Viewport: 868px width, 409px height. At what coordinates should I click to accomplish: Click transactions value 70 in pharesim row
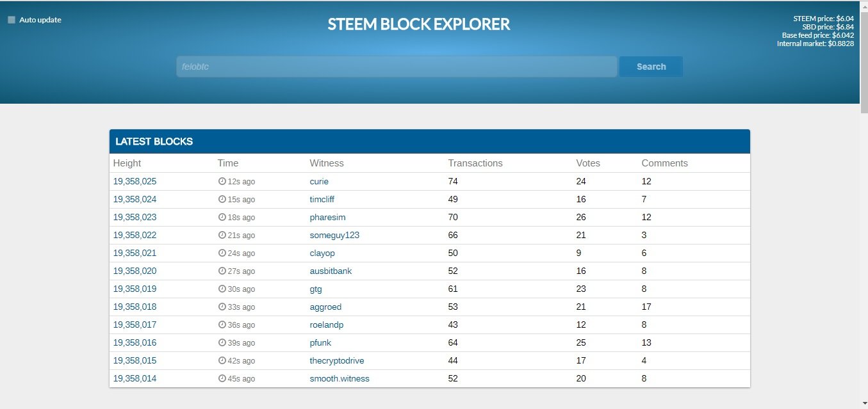coord(453,217)
